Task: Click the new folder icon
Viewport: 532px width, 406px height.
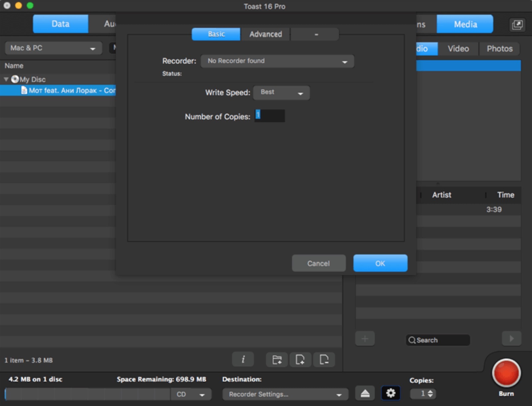Action: pyautogui.click(x=277, y=359)
